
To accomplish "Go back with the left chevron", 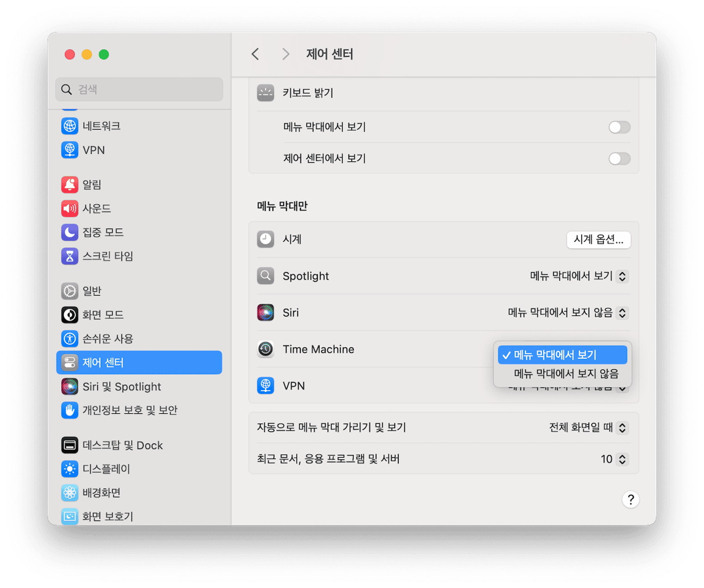I will point(255,54).
